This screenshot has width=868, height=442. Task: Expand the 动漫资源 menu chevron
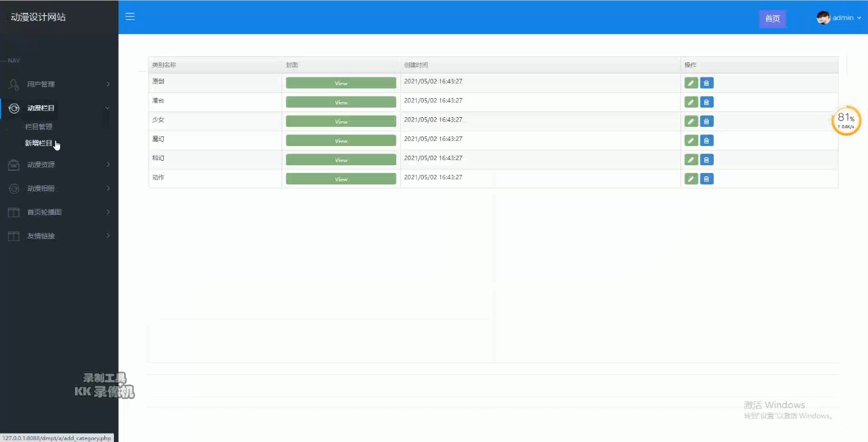[108, 165]
